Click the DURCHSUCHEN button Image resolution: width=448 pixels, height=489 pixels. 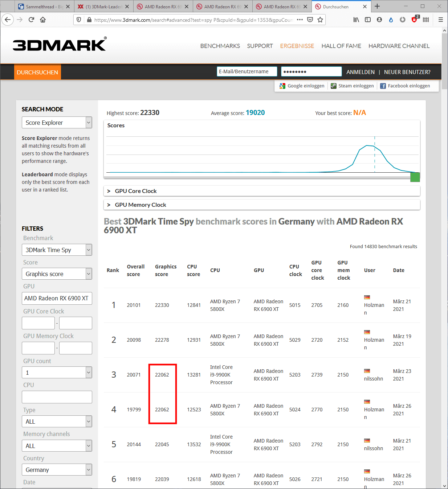point(37,72)
